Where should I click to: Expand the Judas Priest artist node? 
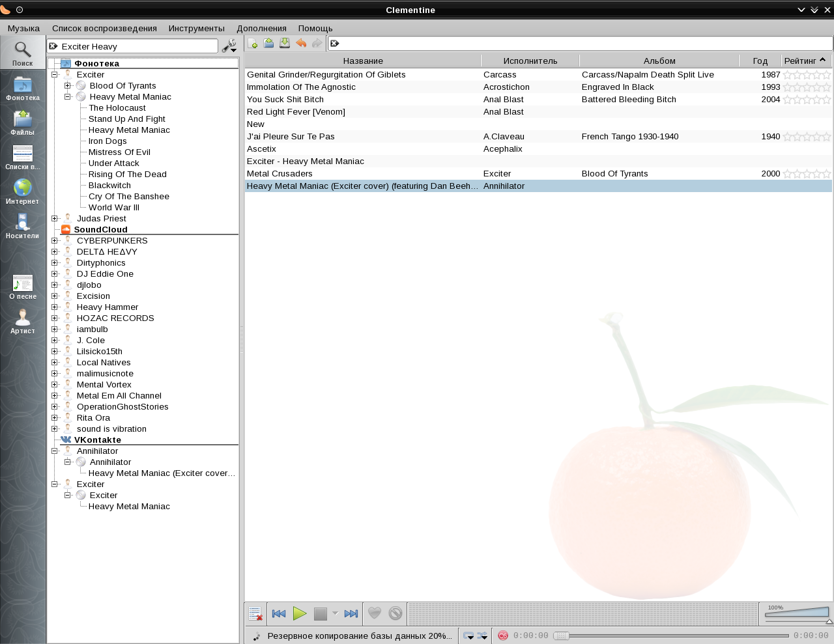[55, 219]
